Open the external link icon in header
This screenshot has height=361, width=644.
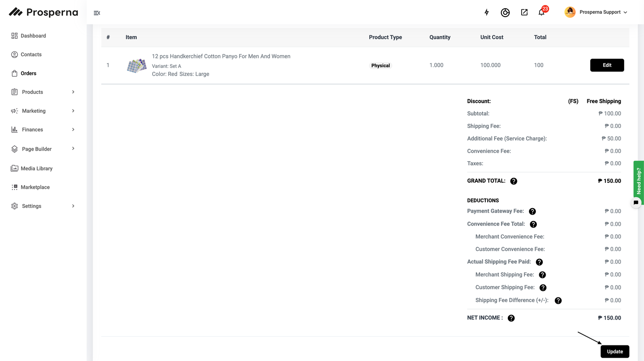pyautogui.click(x=524, y=12)
